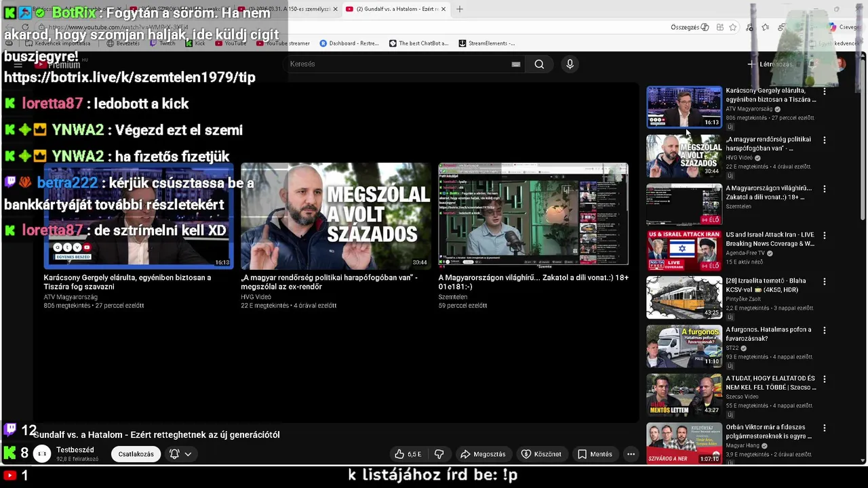
Task: Open Mentős lettem Szecso thumbnail
Action: (x=684, y=394)
